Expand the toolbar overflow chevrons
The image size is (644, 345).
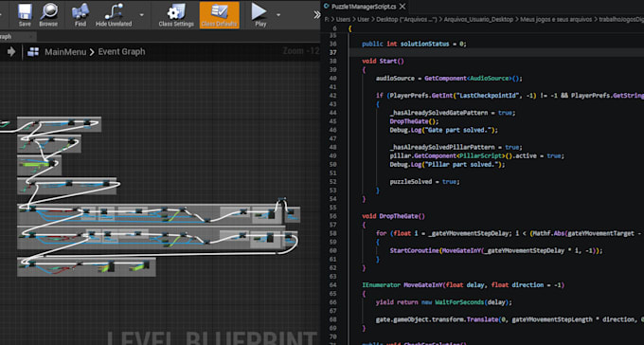[x=317, y=15]
